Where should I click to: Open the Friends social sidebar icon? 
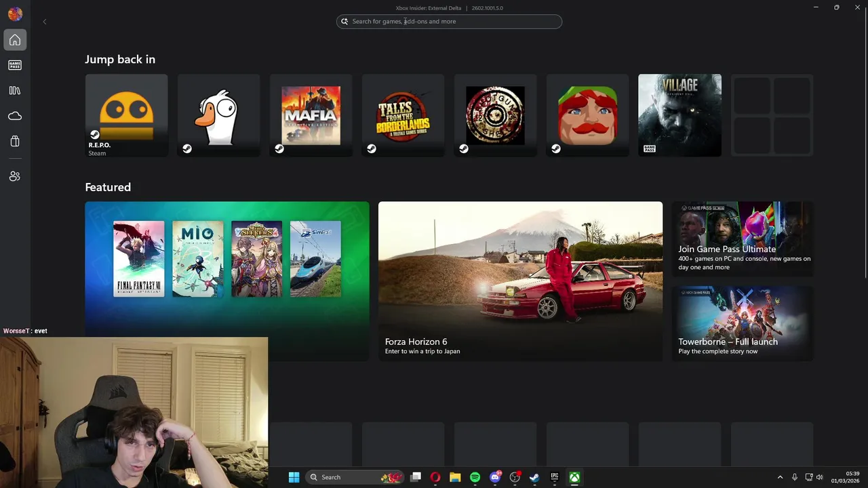point(15,176)
